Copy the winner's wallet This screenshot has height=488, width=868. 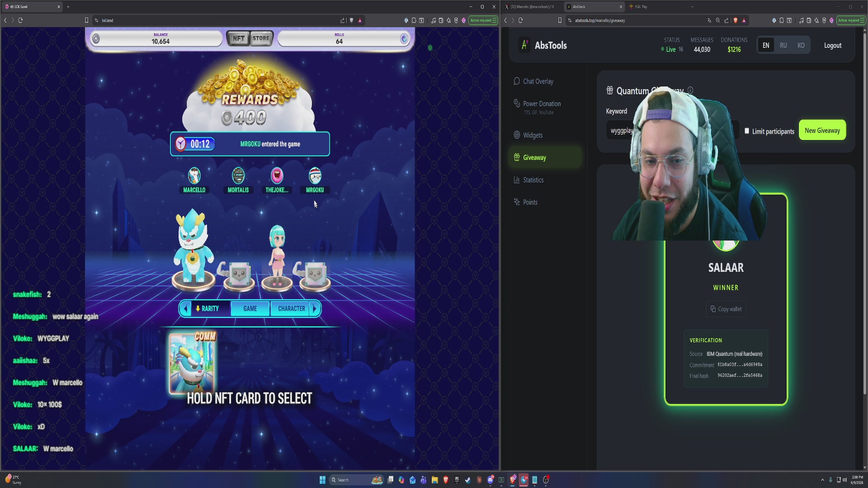click(726, 309)
